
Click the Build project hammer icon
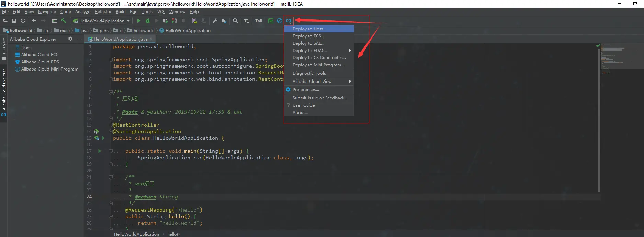[64, 21]
